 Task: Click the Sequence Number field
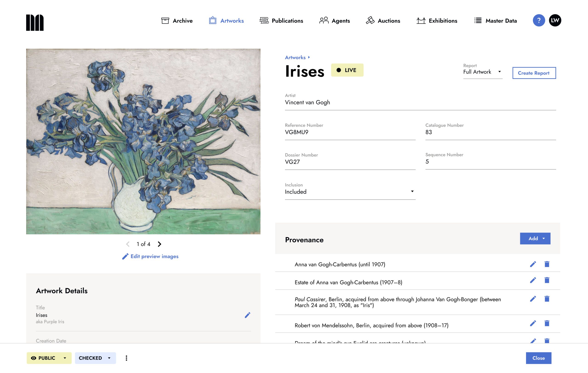pyautogui.click(x=491, y=161)
